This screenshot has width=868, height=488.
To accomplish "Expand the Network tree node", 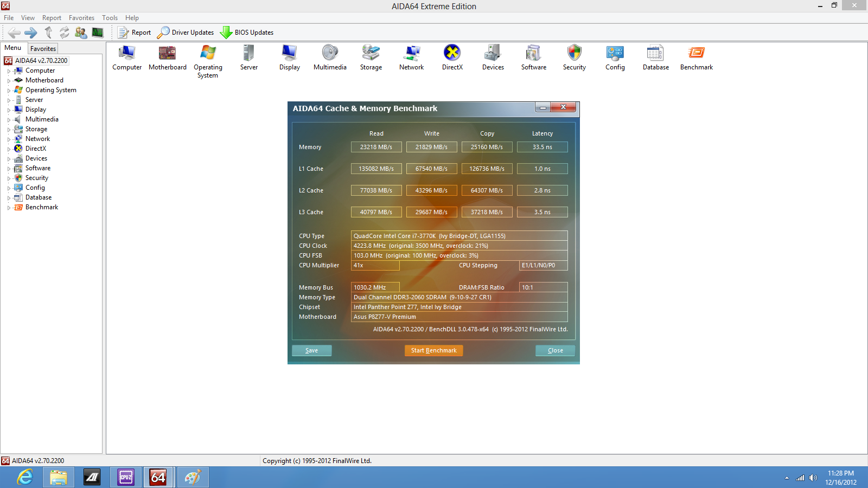I will tap(9, 139).
